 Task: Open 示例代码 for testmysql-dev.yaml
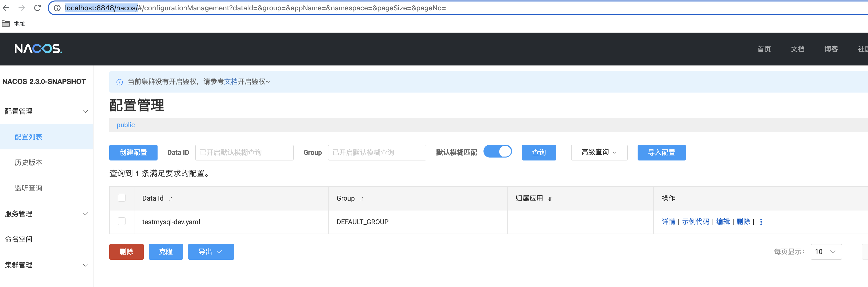695,222
